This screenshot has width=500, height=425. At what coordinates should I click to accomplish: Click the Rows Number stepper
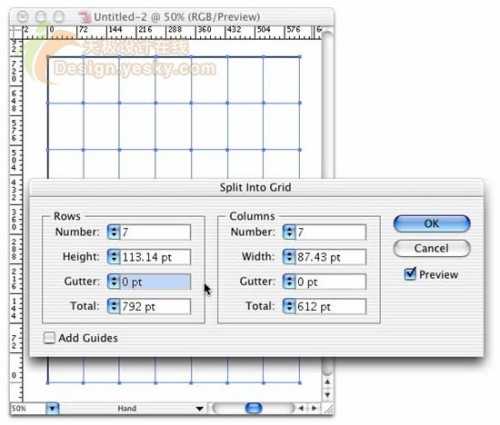[x=113, y=232]
